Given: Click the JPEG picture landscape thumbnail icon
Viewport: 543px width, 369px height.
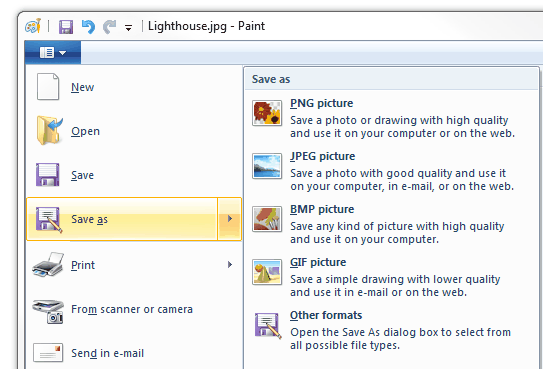Looking at the screenshot, I should (267, 166).
